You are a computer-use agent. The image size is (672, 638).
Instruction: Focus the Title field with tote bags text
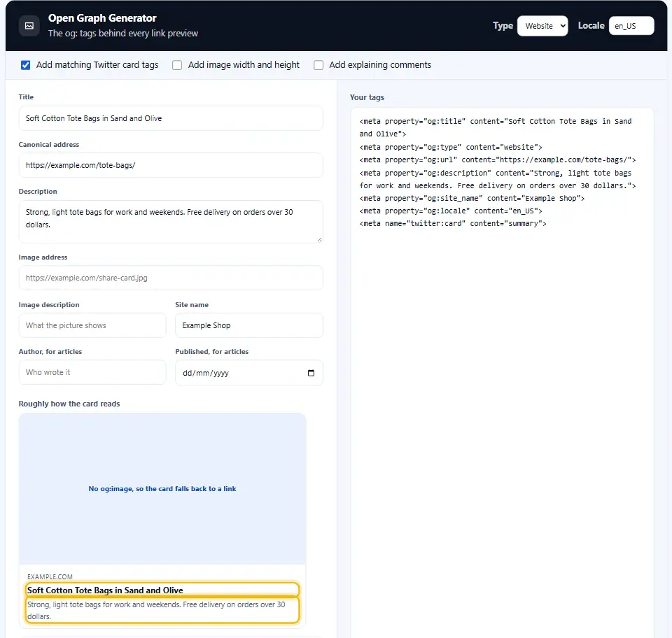coord(171,118)
